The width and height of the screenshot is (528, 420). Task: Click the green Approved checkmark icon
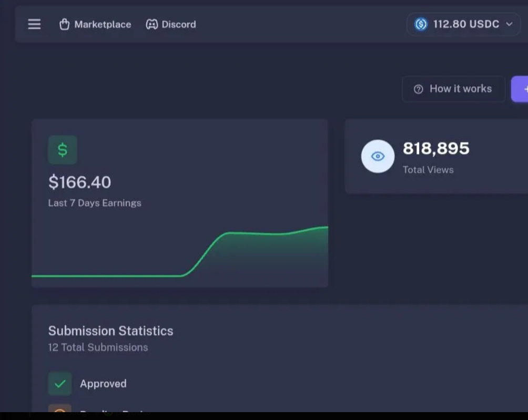[59, 383]
